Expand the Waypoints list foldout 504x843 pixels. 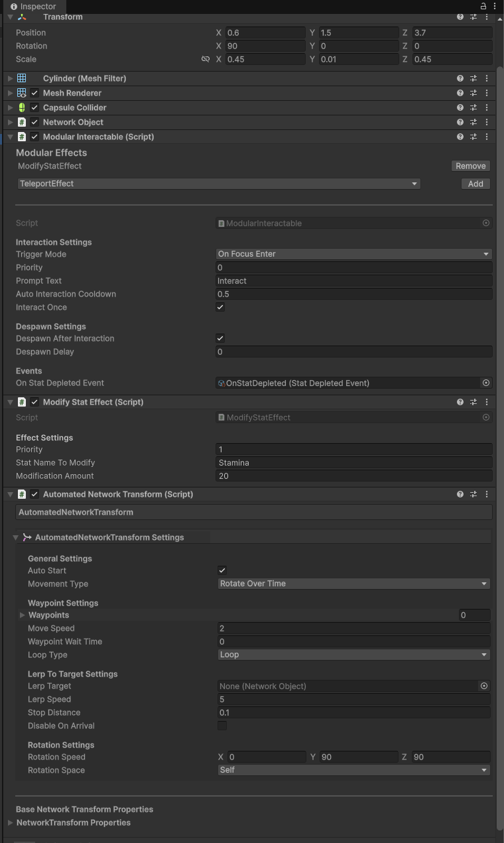[23, 615]
